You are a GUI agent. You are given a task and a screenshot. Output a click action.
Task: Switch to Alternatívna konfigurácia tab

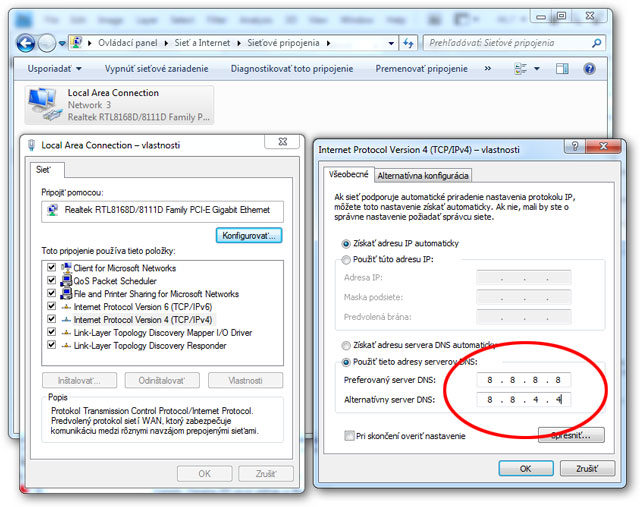click(x=423, y=176)
